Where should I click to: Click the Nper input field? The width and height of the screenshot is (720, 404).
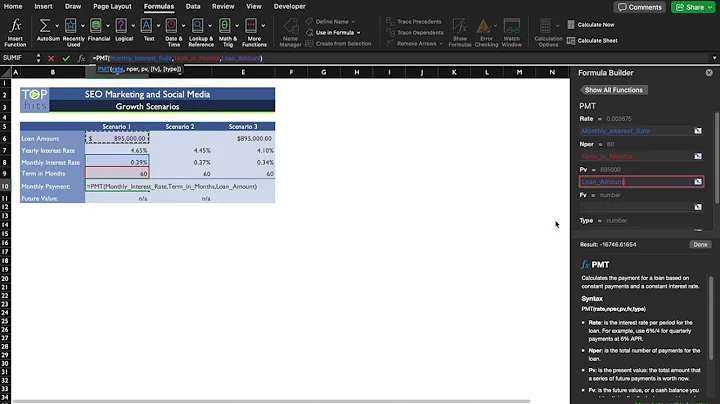pos(636,156)
